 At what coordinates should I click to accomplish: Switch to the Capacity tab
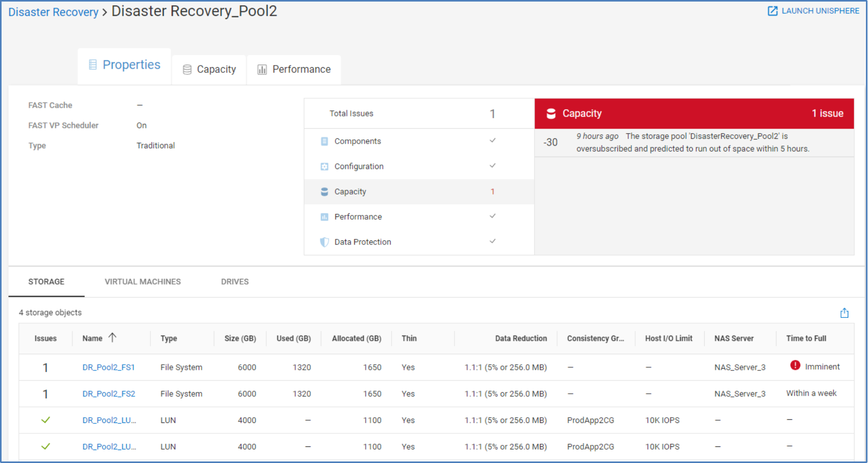point(209,70)
